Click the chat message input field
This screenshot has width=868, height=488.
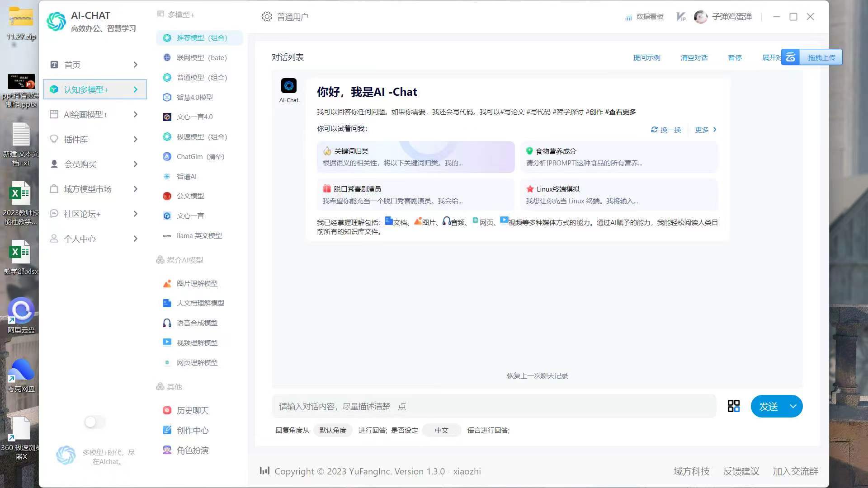pyautogui.click(x=494, y=406)
